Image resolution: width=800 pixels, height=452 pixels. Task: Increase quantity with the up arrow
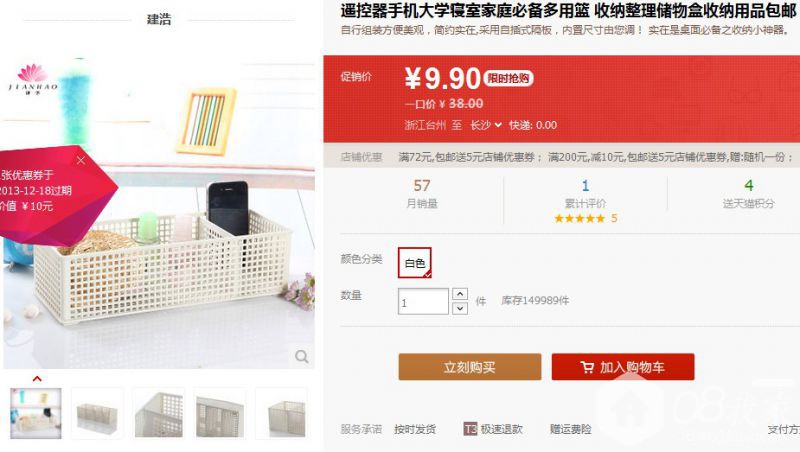point(460,294)
